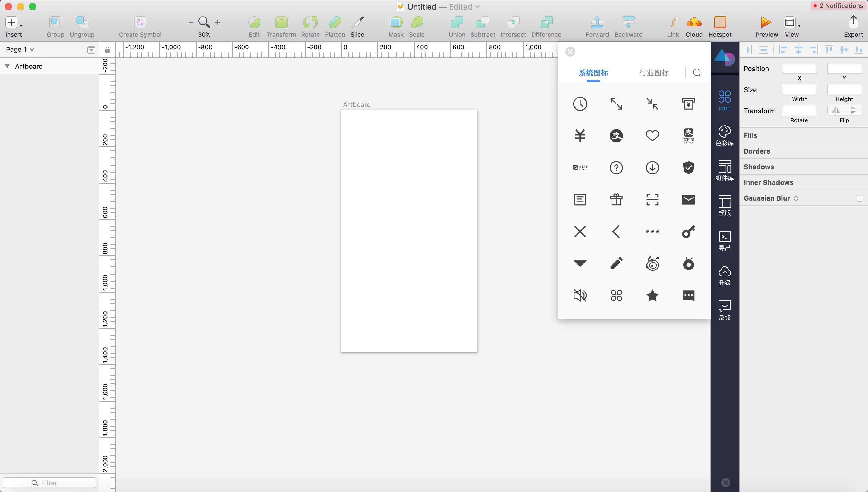
Task: Select the heart icon
Action: 652,135
